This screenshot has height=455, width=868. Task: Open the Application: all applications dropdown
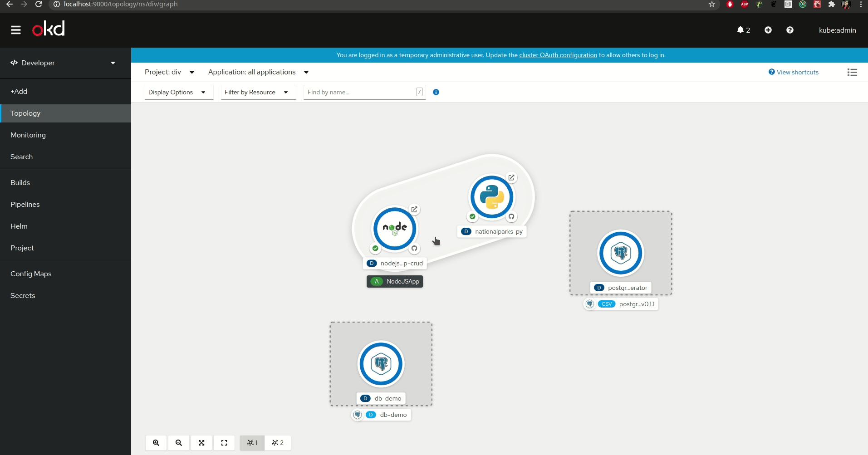pos(259,72)
